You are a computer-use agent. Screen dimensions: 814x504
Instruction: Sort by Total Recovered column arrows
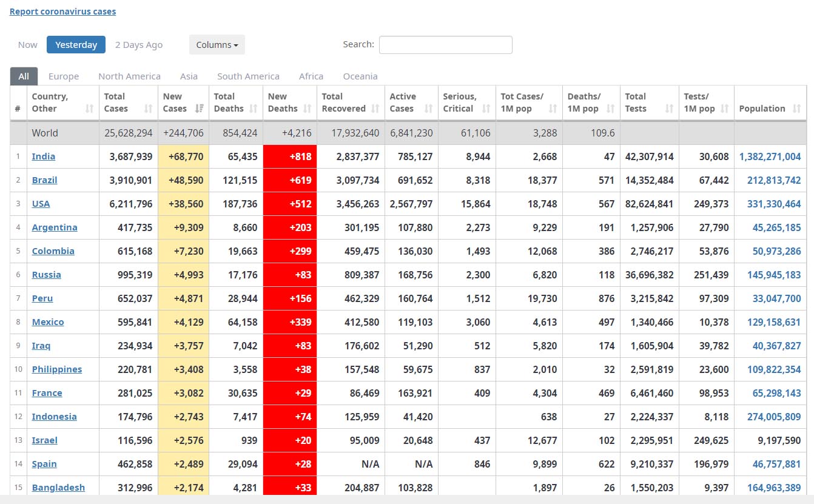pos(375,109)
